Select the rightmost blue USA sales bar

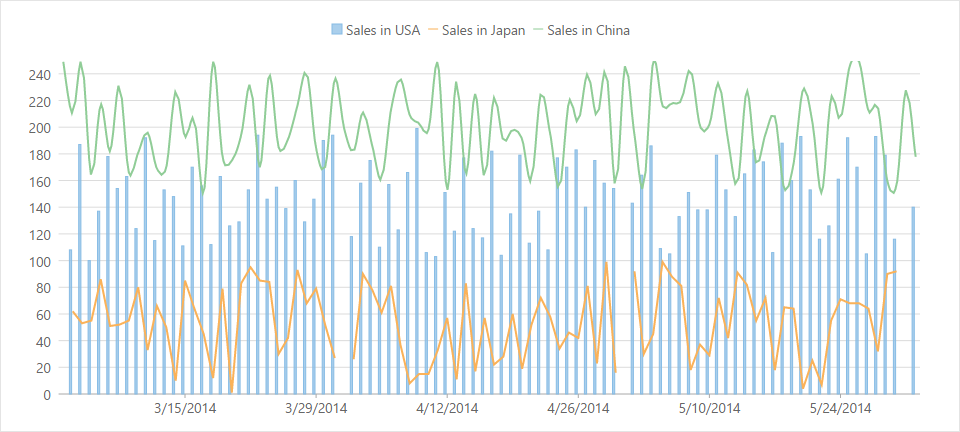[x=913, y=300]
